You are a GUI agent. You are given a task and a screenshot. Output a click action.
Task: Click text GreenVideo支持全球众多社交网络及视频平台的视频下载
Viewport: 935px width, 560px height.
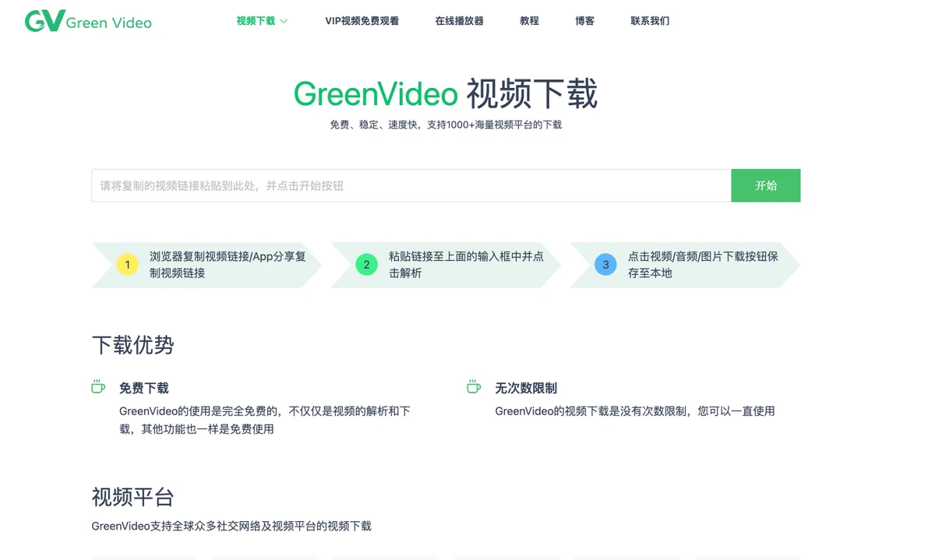click(231, 527)
